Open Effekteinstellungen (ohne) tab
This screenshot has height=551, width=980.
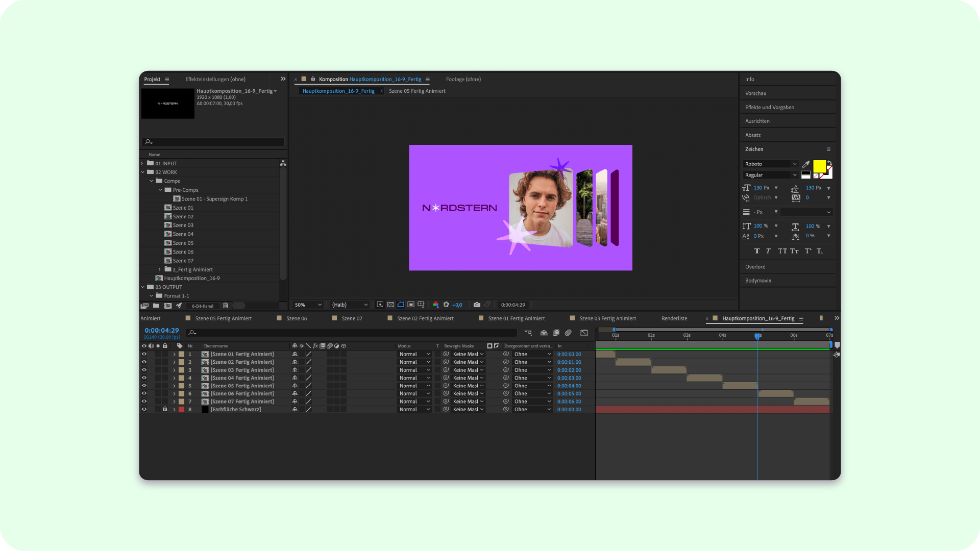215,79
